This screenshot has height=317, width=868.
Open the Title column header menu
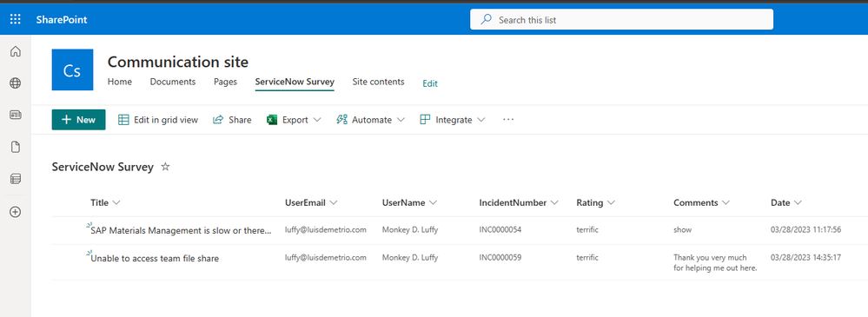[x=105, y=202]
